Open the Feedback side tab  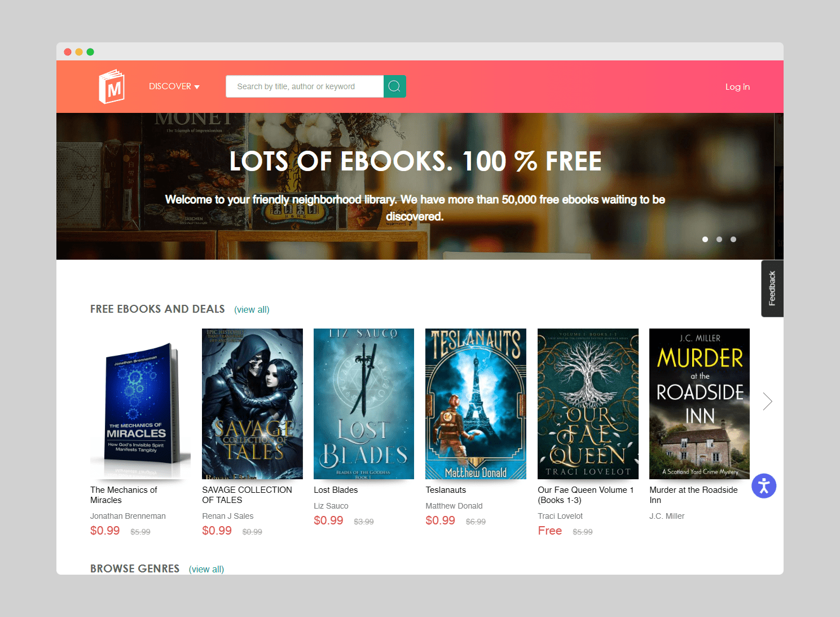(x=772, y=288)
